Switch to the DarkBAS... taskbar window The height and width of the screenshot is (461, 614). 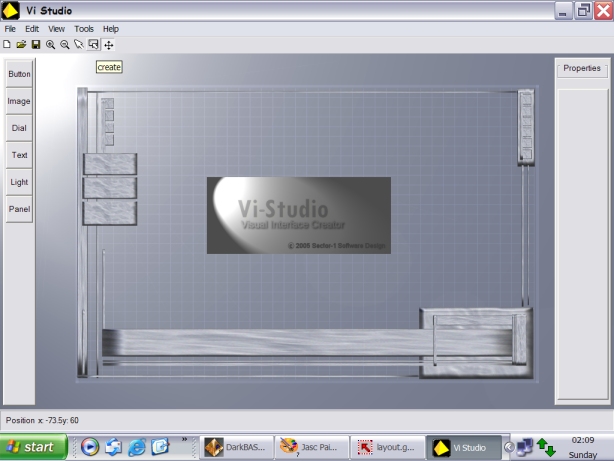[x=237, y=447]
